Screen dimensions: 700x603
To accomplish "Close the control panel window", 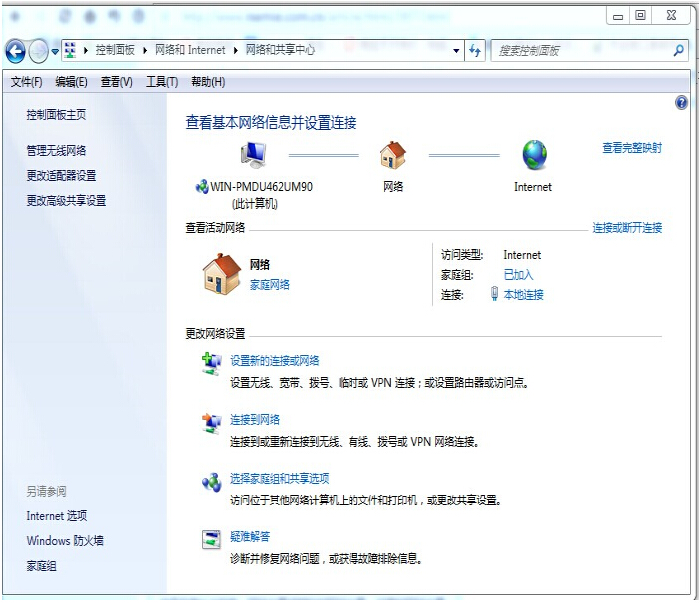I will click(x=671, y=16).
